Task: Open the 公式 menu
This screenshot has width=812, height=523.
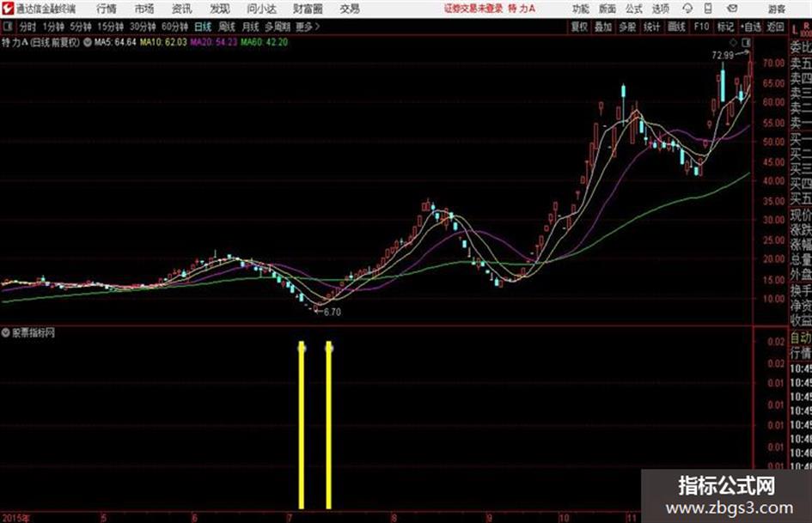Action: point(634,9)
